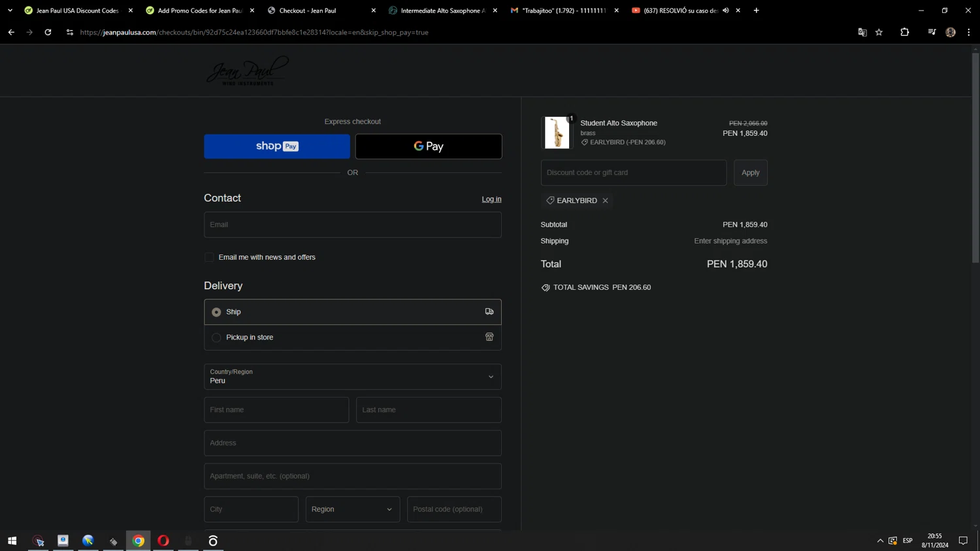This screenshot has width=980, height=551.
Task: Click the page vertical scrollbar
Action: 975,157
